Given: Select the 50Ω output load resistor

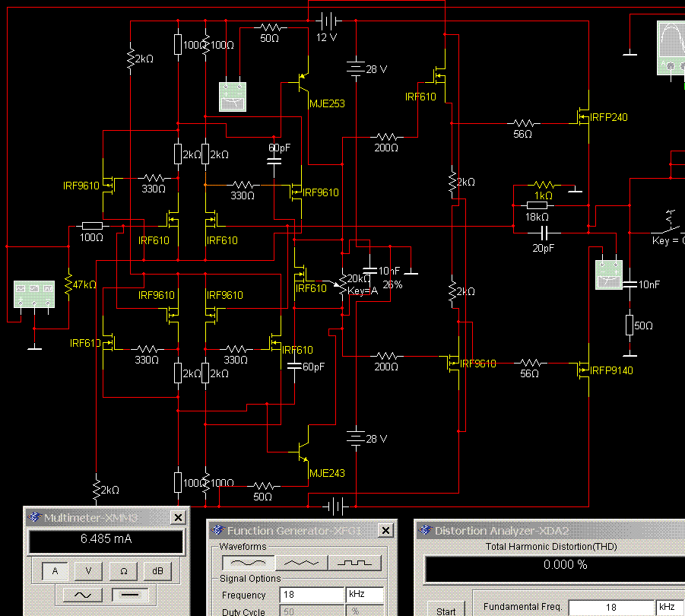Looking at the screenshot, I should pyautogui.click(x=630, y=325).
